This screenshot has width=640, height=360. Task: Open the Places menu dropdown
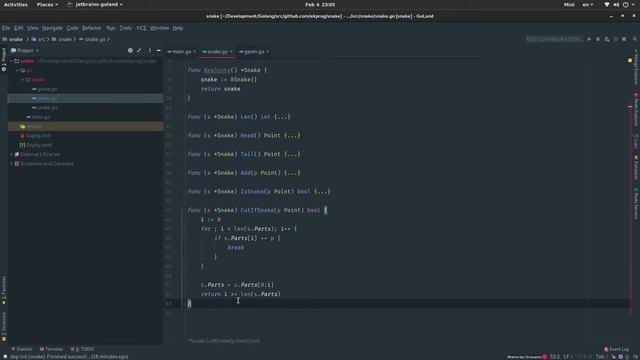point(47,4)
